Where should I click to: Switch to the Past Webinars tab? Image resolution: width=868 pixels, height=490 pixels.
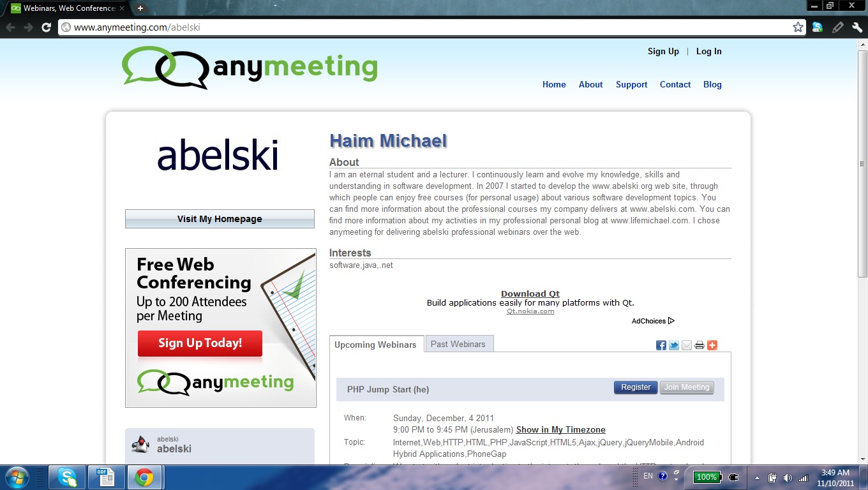point(458,344)
